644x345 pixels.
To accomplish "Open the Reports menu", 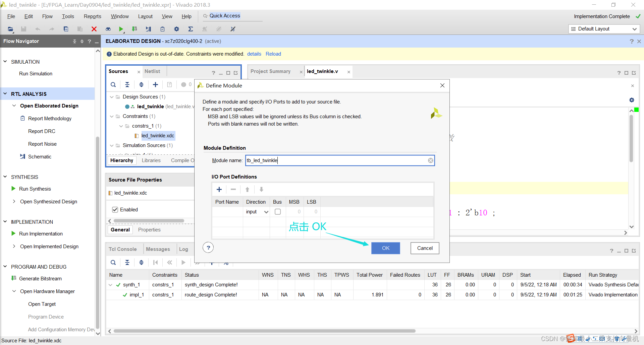I will [x=92, y=16].
